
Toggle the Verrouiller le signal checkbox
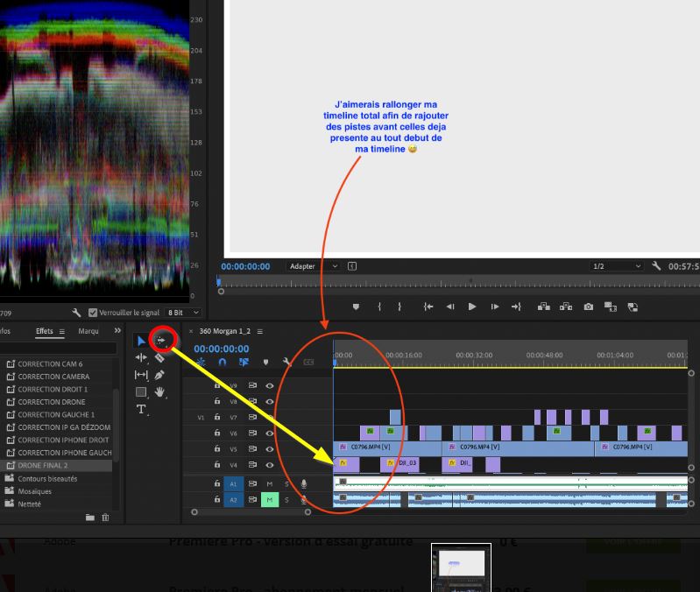point(93,313)
